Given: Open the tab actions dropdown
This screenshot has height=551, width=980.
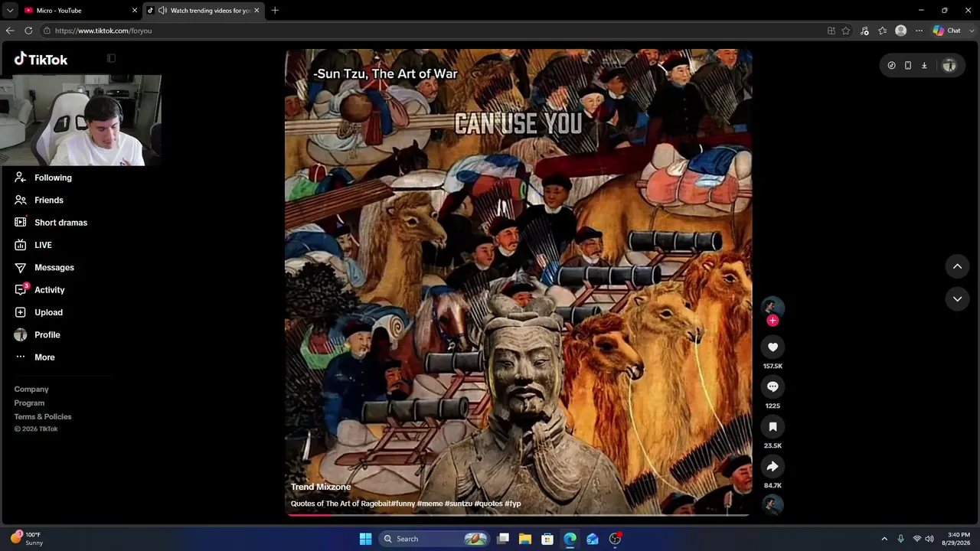Looking at the screenshot, I should tap(10, 11).
